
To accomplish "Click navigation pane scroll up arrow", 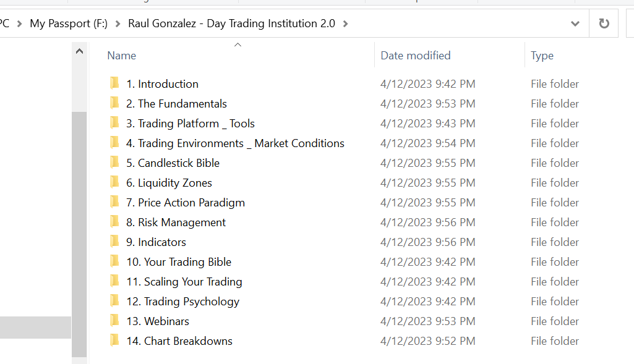I will (x=79, y=51).
